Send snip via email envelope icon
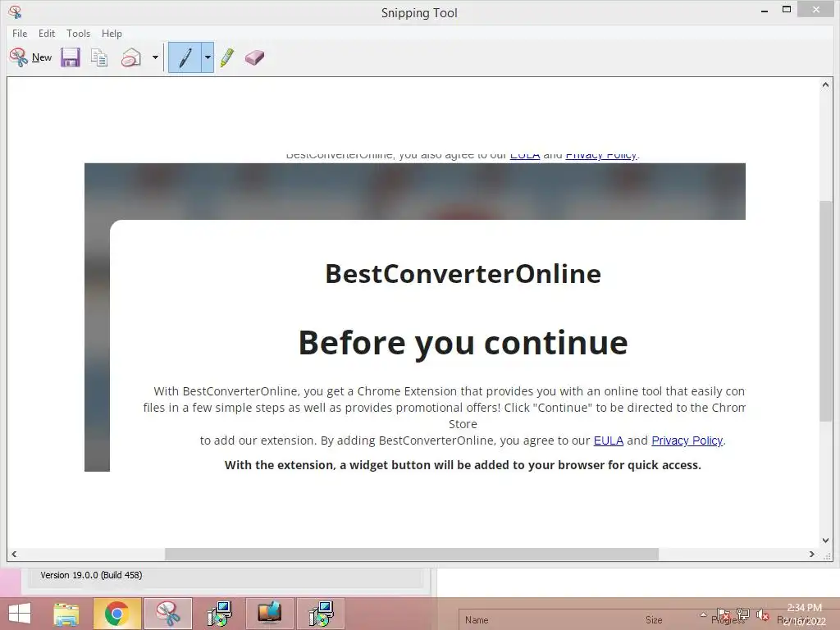 tap(130, 57)
